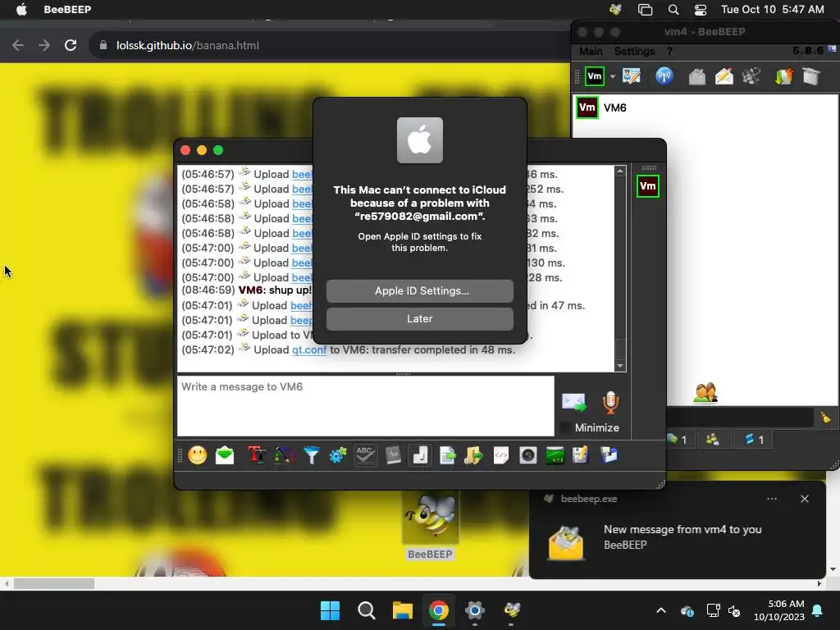Open the font text style icon (red T)
Image resolution: width=840 pixels, height=630 pixels.
click(257, 455)
